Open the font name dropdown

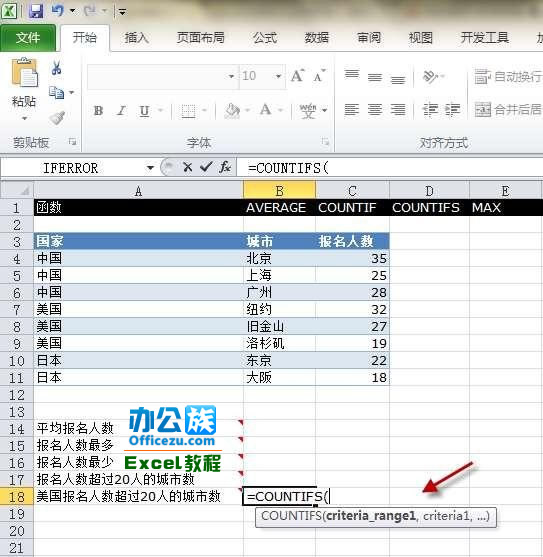(231, 76)
